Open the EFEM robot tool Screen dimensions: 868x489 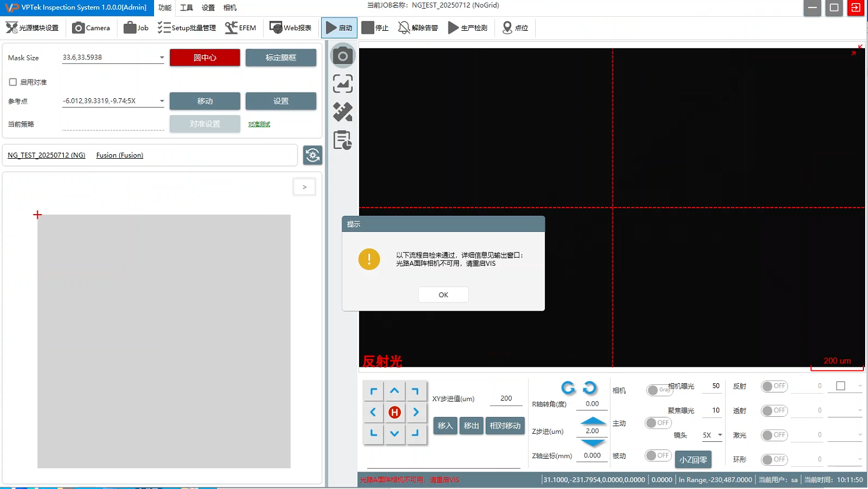(x=241, y=28)
